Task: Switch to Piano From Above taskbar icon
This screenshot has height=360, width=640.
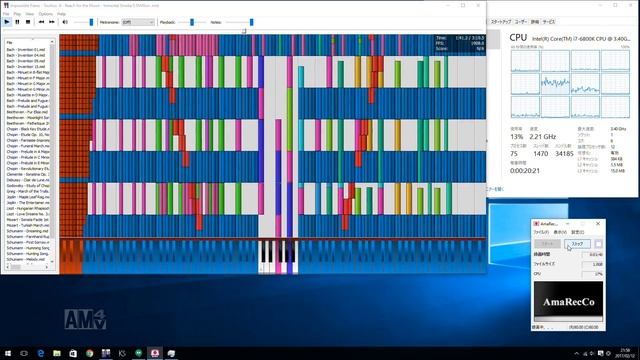Action: click(106, 353)
